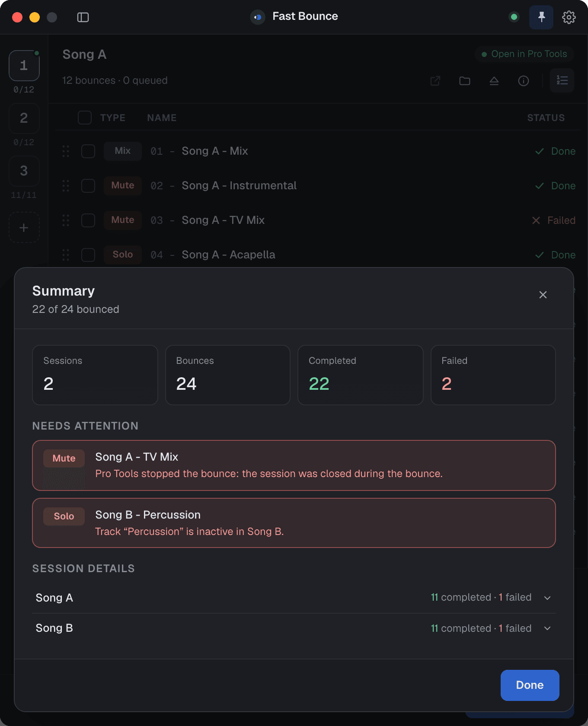Click the blue Done button
588x726 pixels.
pos(530,685)
